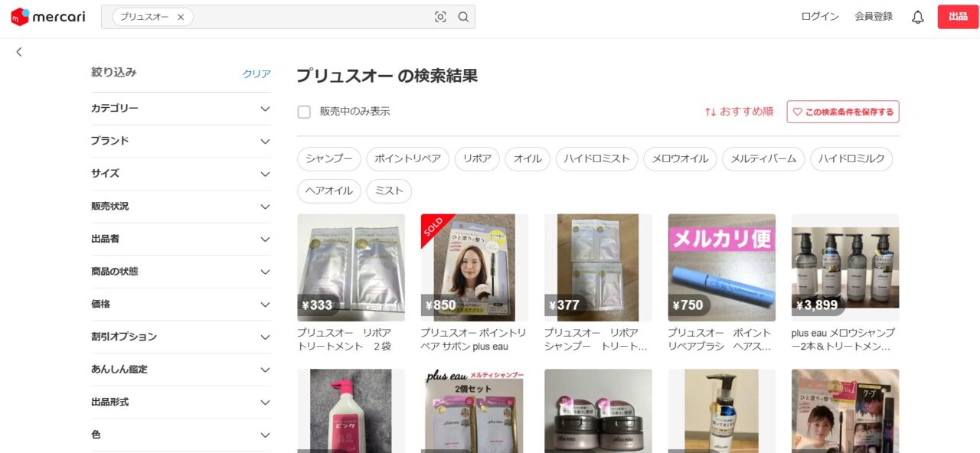Open the ¥333 treatment sachets thumbnail
This screenshot has height=453, width=980.
[x=351, y=268]
